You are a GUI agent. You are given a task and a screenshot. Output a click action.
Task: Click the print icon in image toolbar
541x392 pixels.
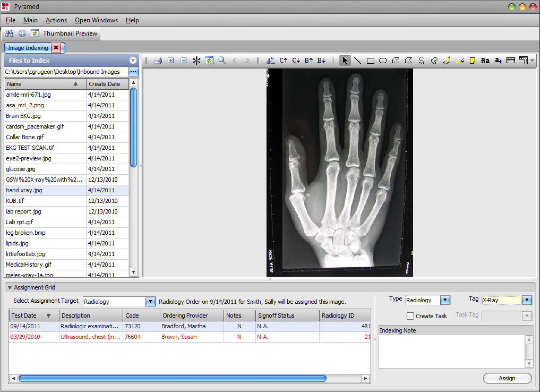point(158,61)
